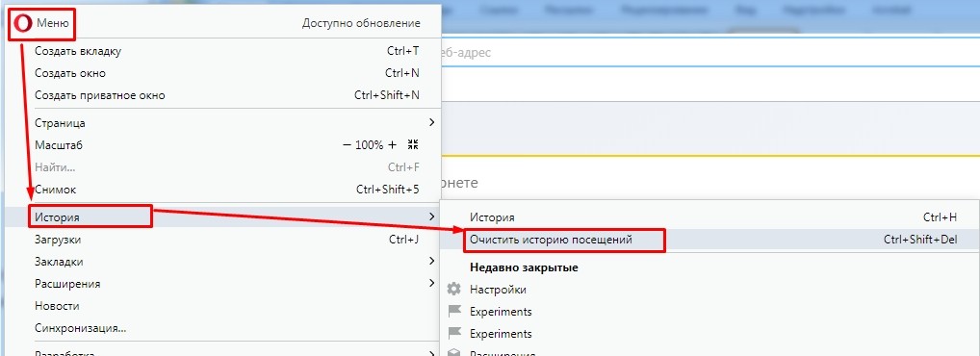Choose Создать окно menu entry

pos(223,73)
